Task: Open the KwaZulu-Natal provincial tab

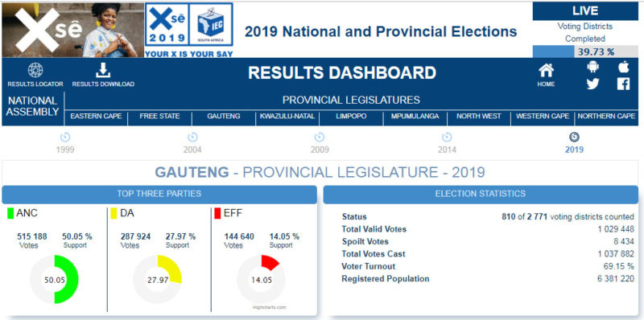Action: (x=287, y=117)
